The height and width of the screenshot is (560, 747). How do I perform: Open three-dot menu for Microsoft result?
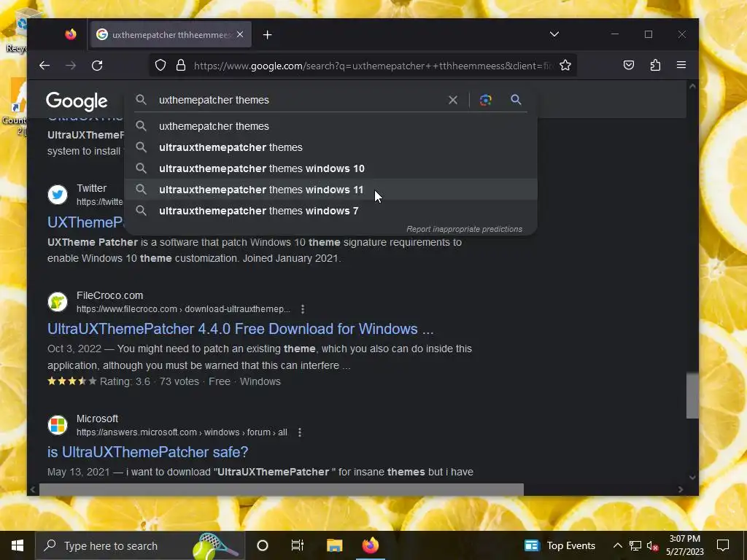(300, 432)
